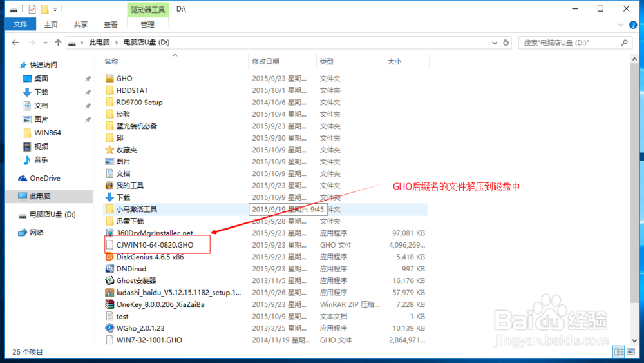Switch to the 主页 ribbon tab

point(51,25)
